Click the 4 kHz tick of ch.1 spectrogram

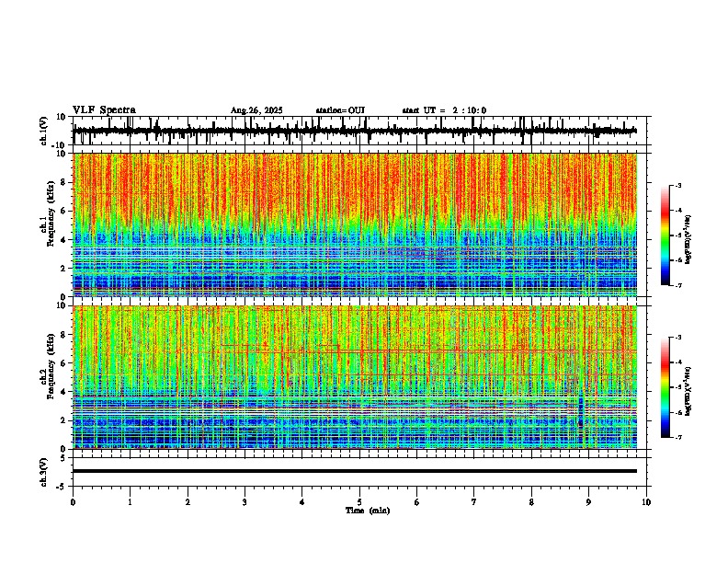coord(63,240)
